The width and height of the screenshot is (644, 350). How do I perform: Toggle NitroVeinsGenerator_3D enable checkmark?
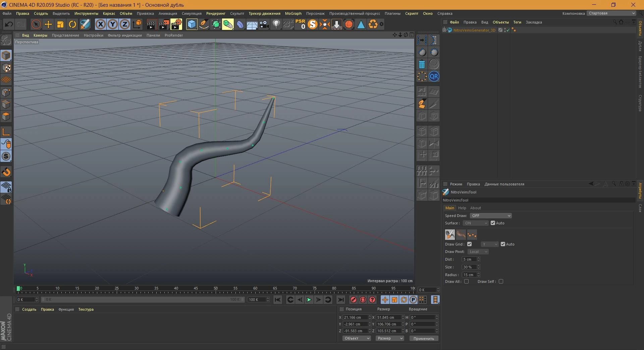508,30
